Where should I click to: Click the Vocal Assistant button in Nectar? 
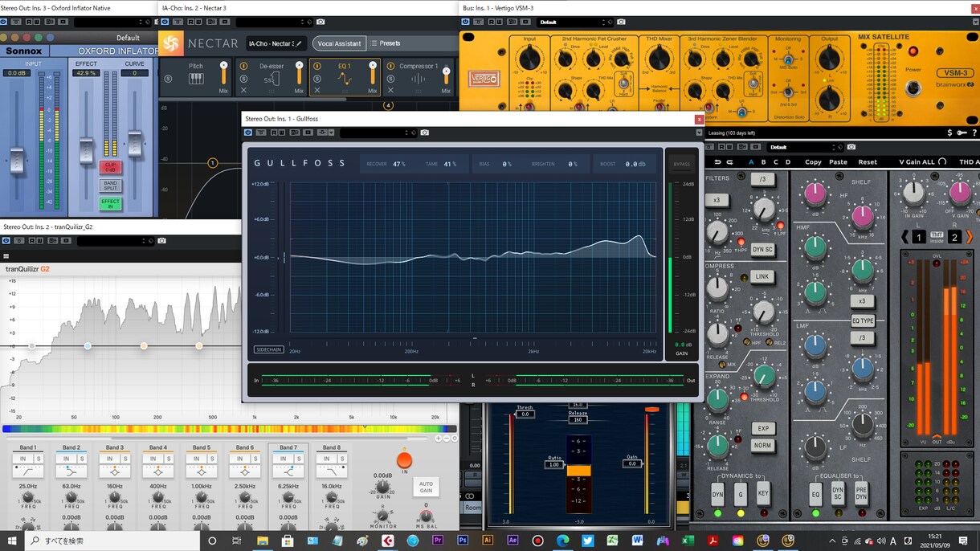pos(339,43)
